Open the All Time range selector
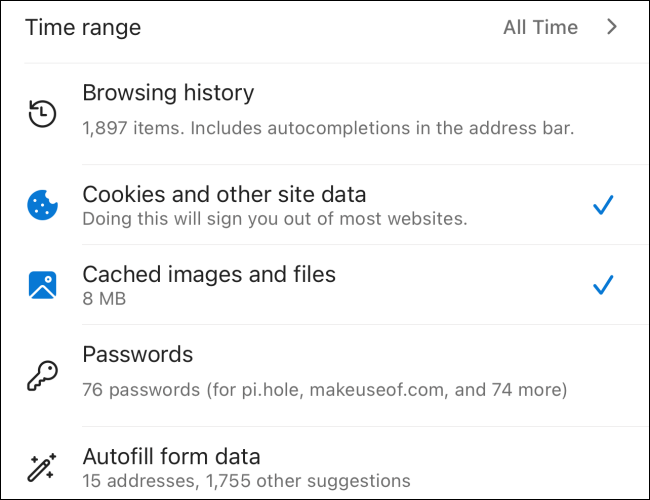 pos(540,27)
